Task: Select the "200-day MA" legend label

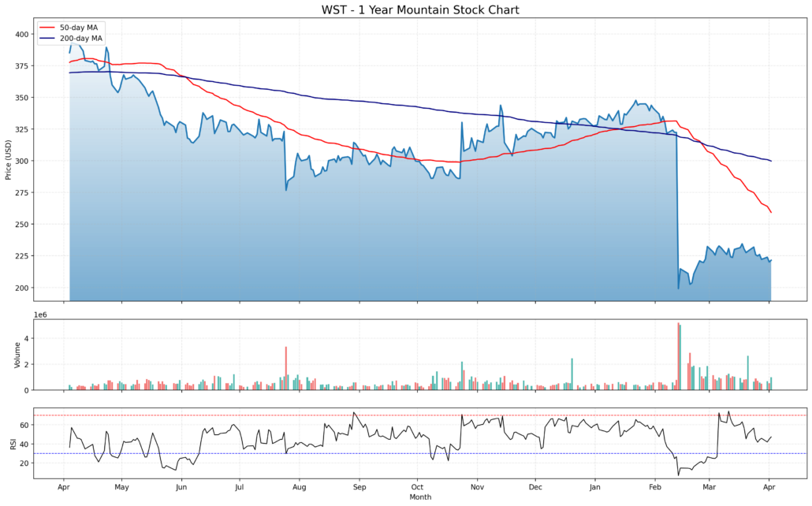Action: pyautogui.click(x=80, y=39)
